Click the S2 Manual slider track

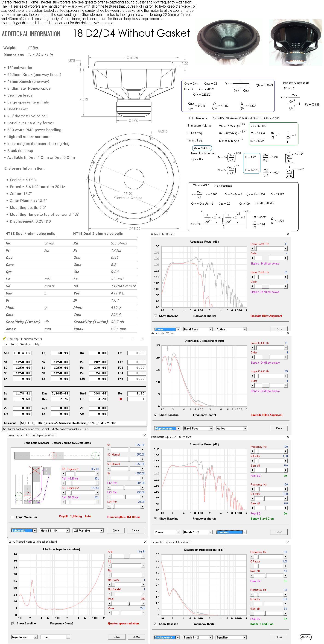[x=126, y=459]
